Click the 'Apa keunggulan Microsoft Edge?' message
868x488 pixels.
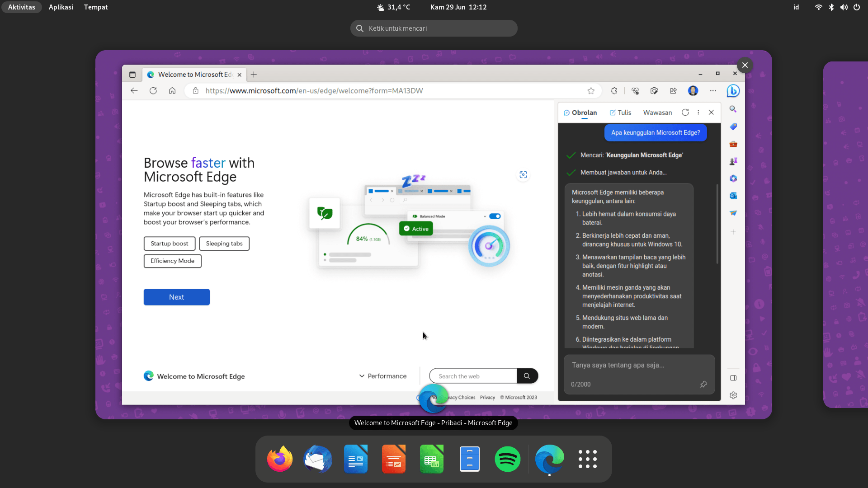[656, 133]
